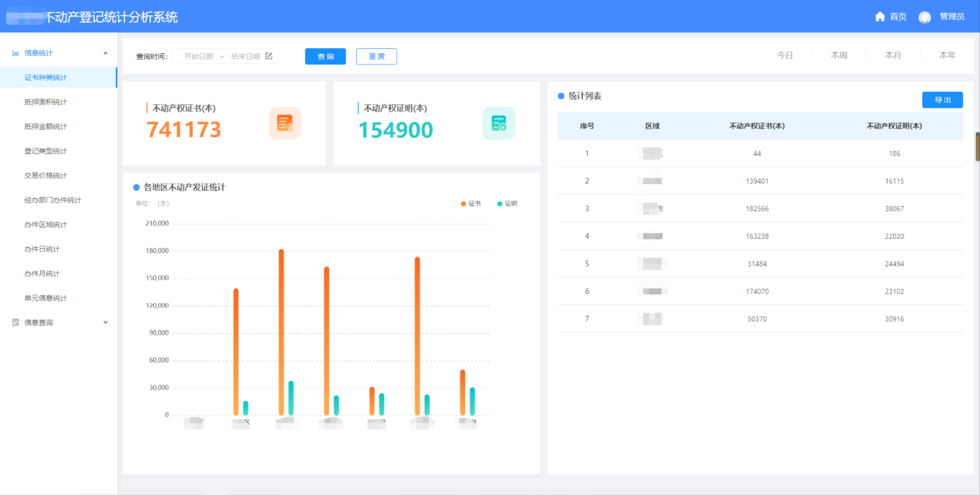Filter by 今日 time range
The image size is (980, 495).
pos(785,55)
